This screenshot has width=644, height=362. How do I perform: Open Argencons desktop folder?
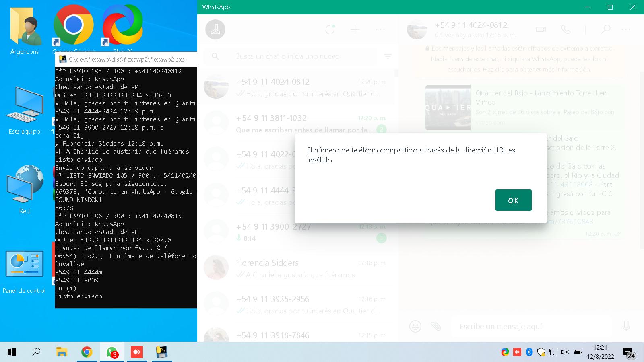tap(25, 30)
